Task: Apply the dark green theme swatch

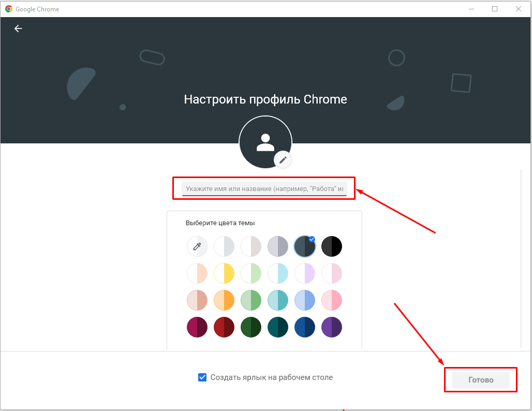Action: pyautogui.click(x=251, y=327)
